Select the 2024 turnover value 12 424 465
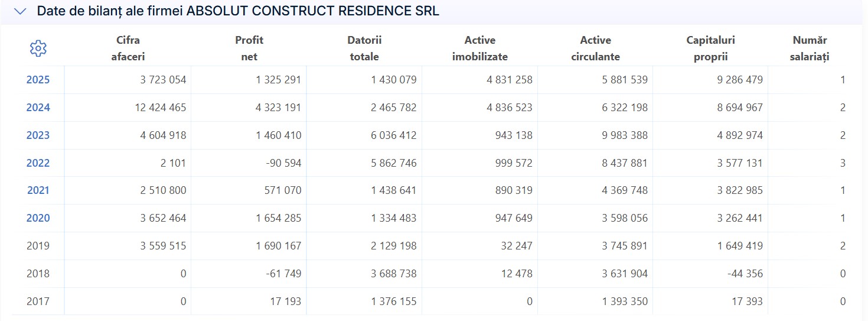This screenshot has height=321, width=868. (x=161, y=108)
